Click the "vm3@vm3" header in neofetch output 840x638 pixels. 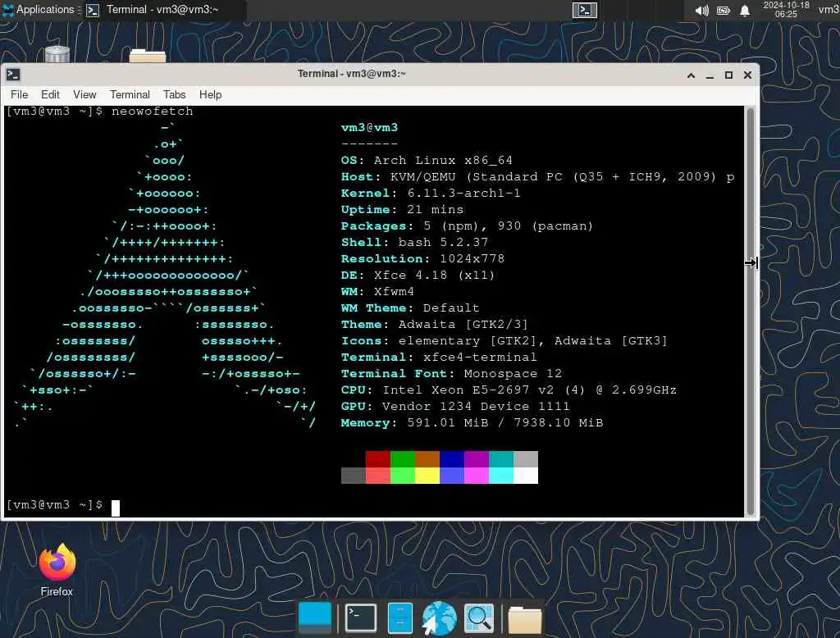(x=369, y=127)
